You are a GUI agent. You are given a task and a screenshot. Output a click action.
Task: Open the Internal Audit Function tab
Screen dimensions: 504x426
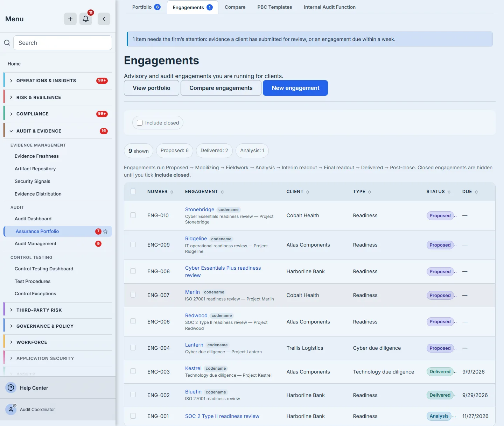(330, 7)
